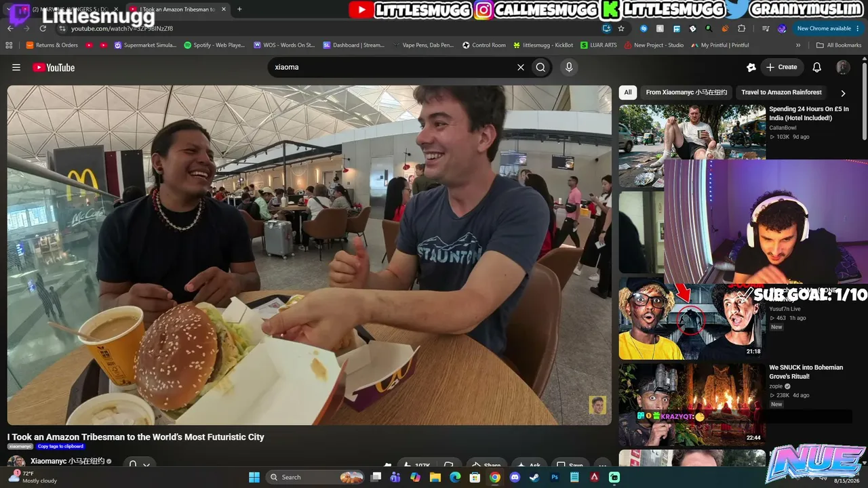
Task: Open File Explorer from the taskbar
Action: tap(435, 477)
